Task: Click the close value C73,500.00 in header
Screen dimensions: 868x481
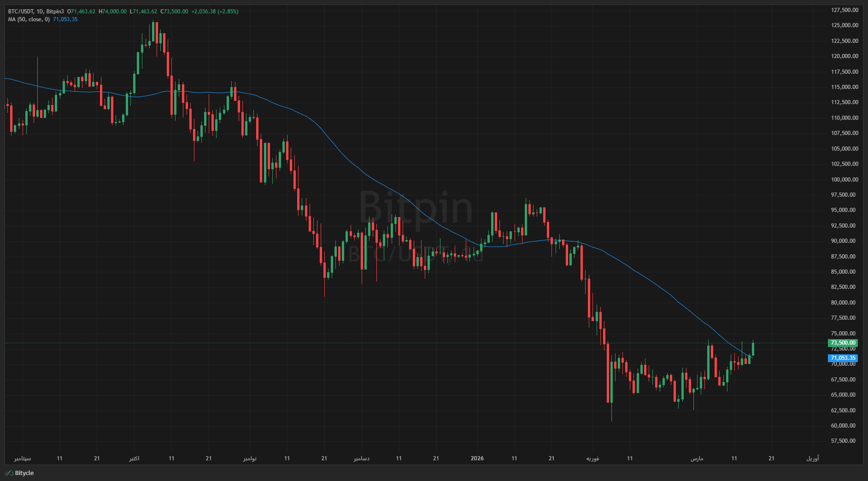Action: pos(174,12)
